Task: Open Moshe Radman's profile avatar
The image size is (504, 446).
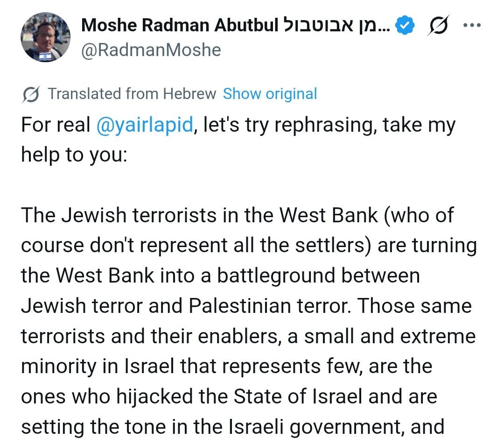Action: [x=45, y=37]
